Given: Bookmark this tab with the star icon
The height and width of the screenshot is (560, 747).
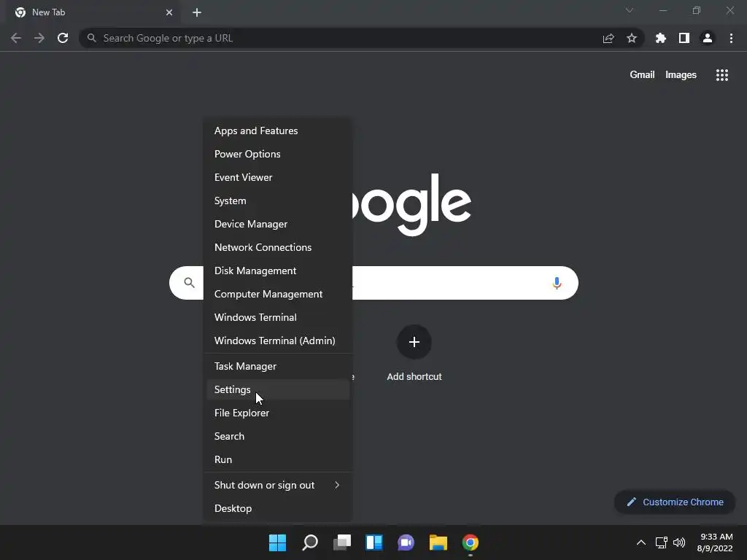Looking at the screenshot, I should click(x=632, y=38).
